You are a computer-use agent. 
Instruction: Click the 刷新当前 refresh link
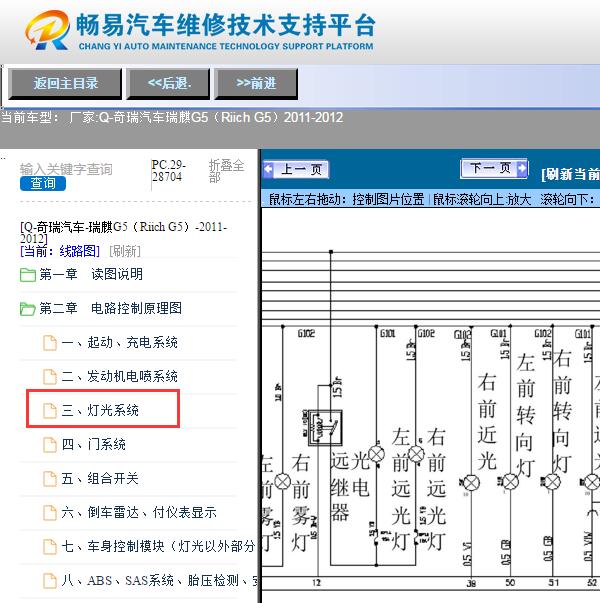570,174
